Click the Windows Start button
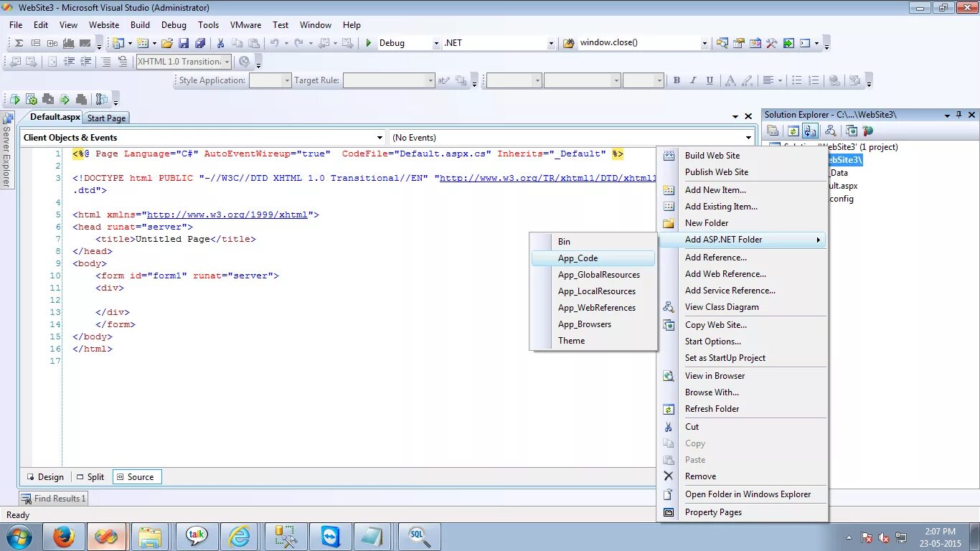 pos(19,537)
